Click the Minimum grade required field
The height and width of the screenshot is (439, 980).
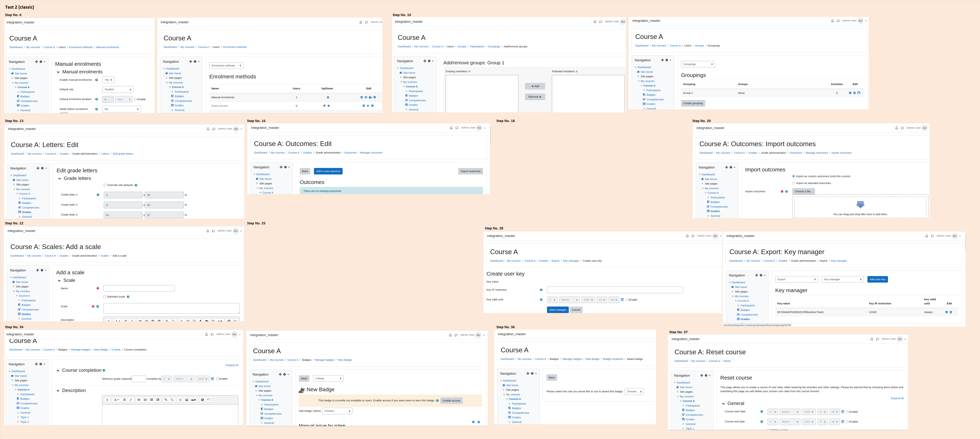tap(139, 379)
